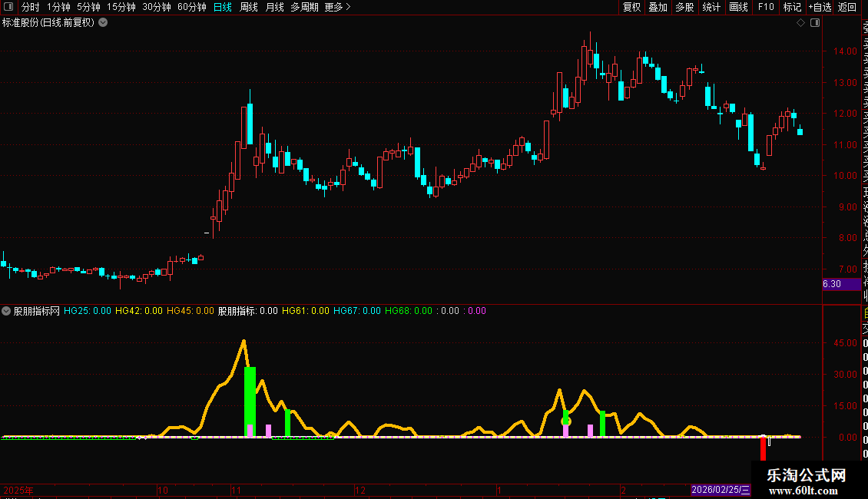Select the 日线 daily period
The image size is (868, 499).
click(x=223, y=7)
